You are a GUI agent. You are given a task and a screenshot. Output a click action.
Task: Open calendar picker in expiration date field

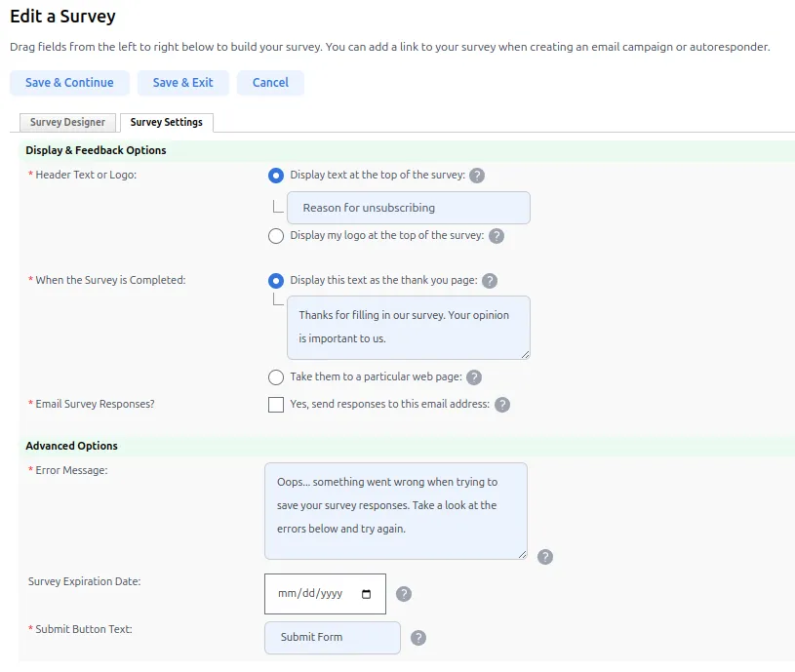(x=366, y=594)
